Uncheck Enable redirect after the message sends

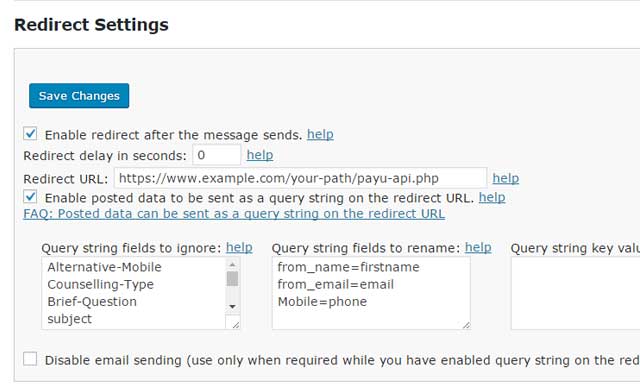(30, 133)
